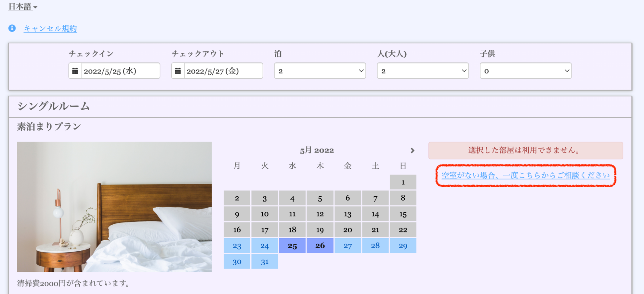
Task: Click the check-in date field
Action: tap(120, 71)
